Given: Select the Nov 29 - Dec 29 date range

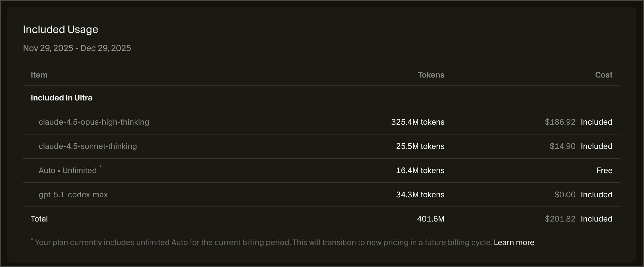Looking at the screenshot, I should pyautogui.click(x=77, y=48).
